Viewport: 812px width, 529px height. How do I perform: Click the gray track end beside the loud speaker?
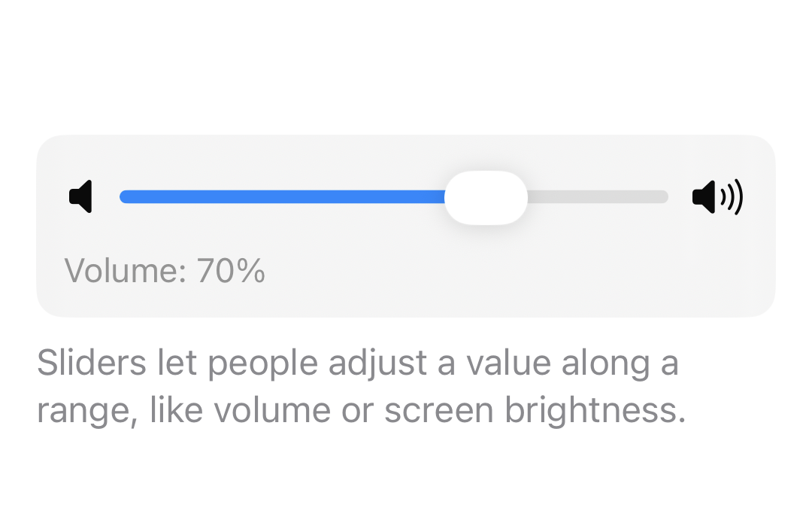(662, 196)
